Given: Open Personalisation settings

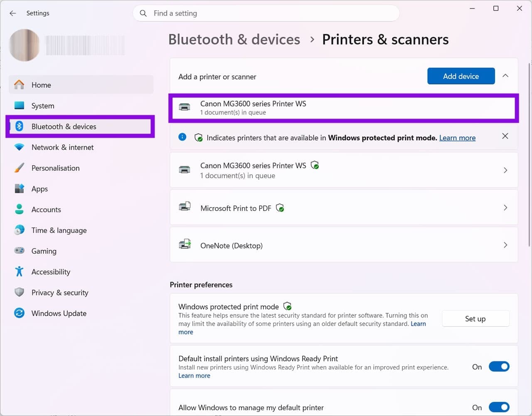Looking at the screenshot, I should (x=81, y=168).
